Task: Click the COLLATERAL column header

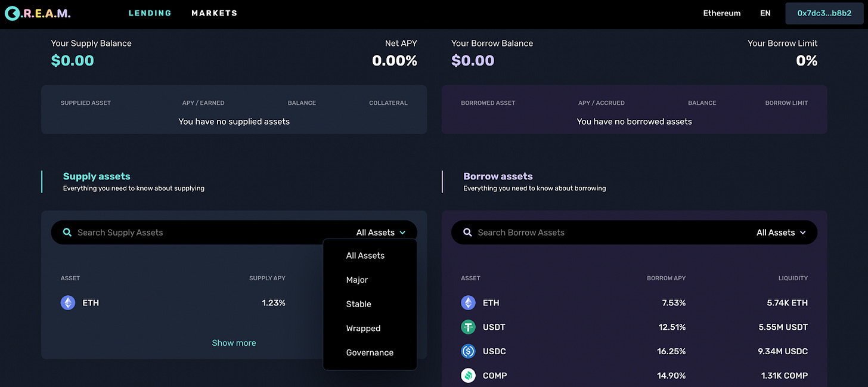Action: click(388, 103)
